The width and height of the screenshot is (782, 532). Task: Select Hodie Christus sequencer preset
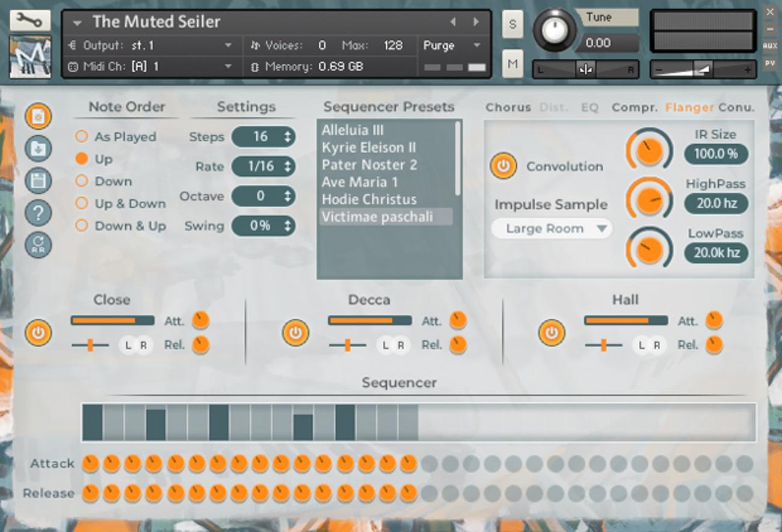click(x=387, y=200)
